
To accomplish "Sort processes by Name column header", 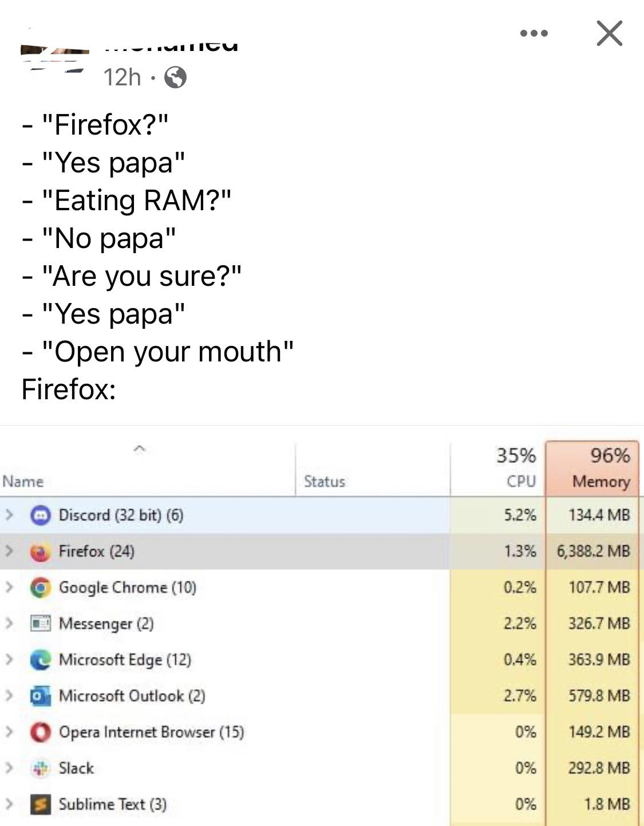I will (23, 481).
